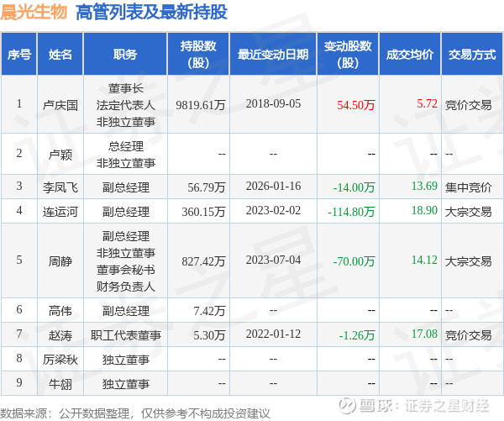Screen dimensions: 504x421
Task: Click 法定代表人 in 卢庆国's positions
Action: 126,105
